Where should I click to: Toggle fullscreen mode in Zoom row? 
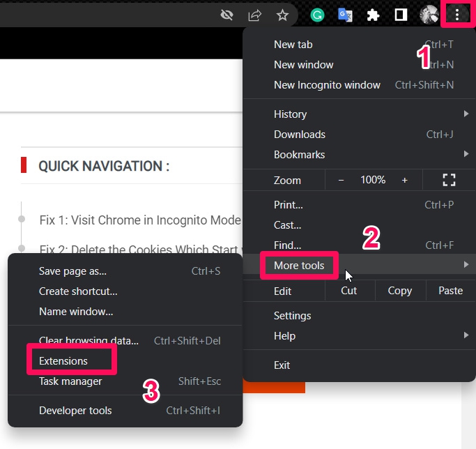click(449, 180)
